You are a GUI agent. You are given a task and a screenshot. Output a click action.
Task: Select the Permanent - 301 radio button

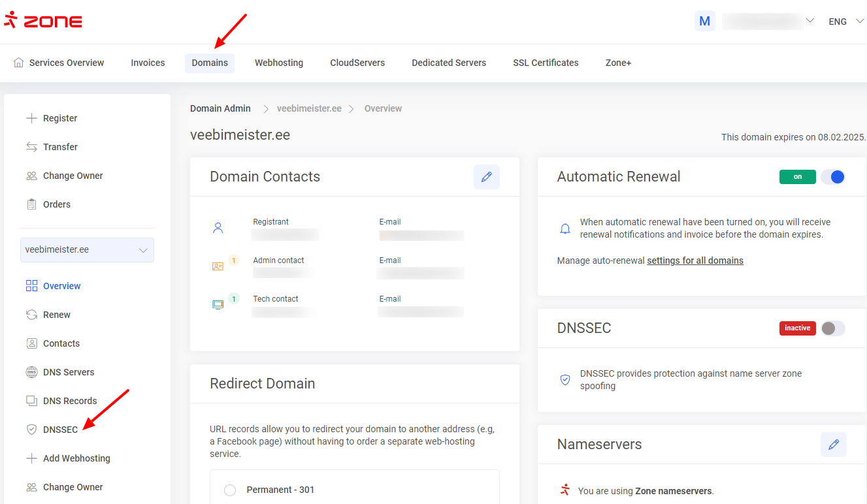pyautogui.click(x=230, y=490)
